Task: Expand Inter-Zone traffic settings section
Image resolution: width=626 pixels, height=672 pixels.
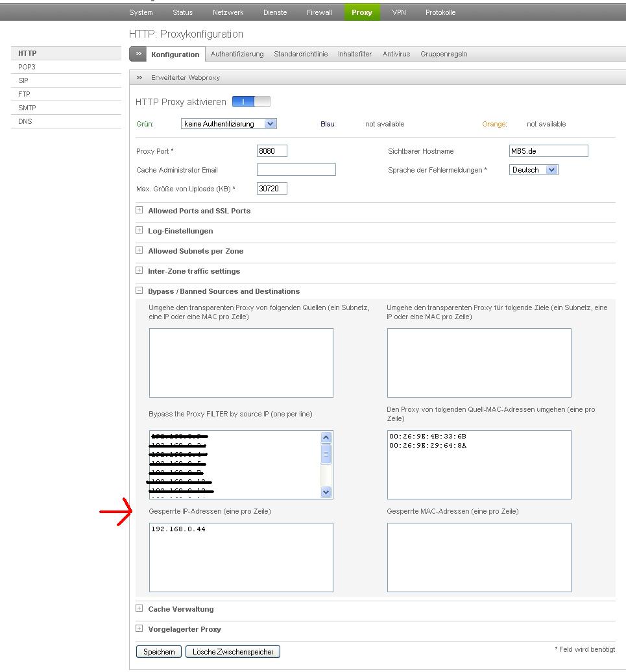Action: click(139, 271)
